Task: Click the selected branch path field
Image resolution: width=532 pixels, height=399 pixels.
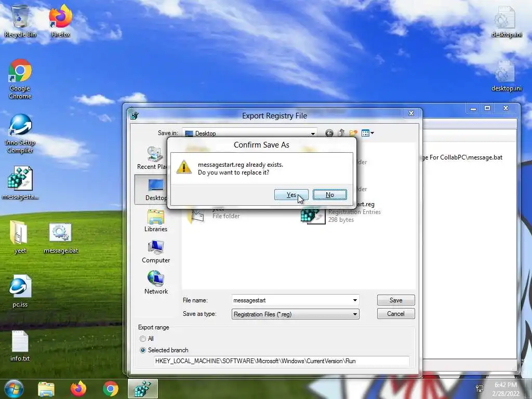Action: tap(281, 361)
